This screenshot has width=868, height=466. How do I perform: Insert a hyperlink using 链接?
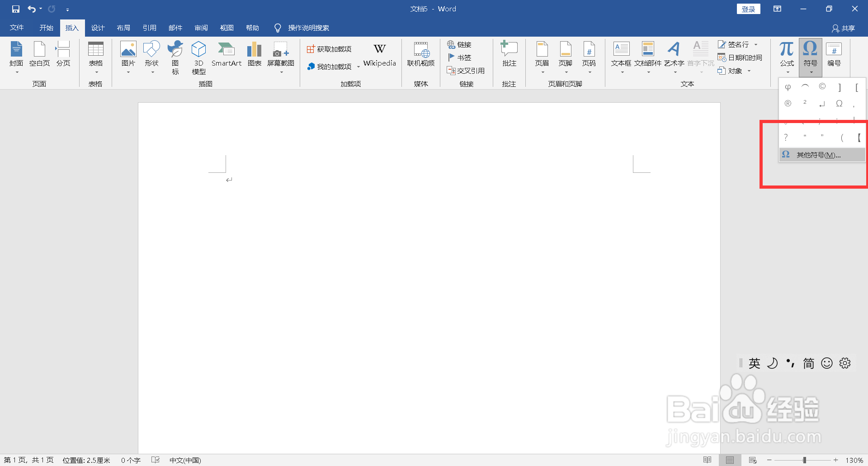(459, 44)
